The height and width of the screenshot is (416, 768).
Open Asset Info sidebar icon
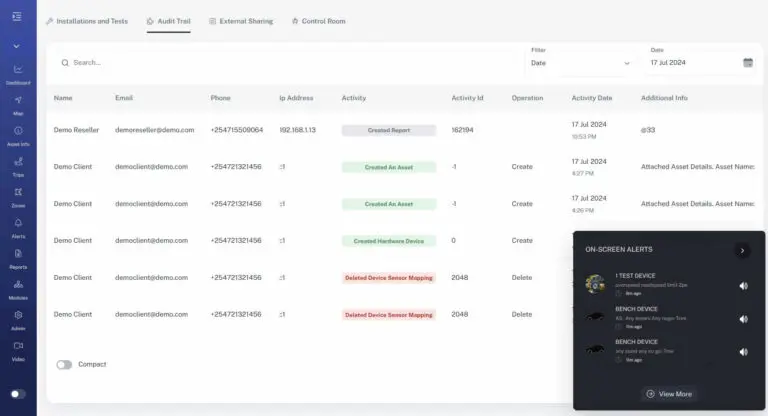coord(18,135)
